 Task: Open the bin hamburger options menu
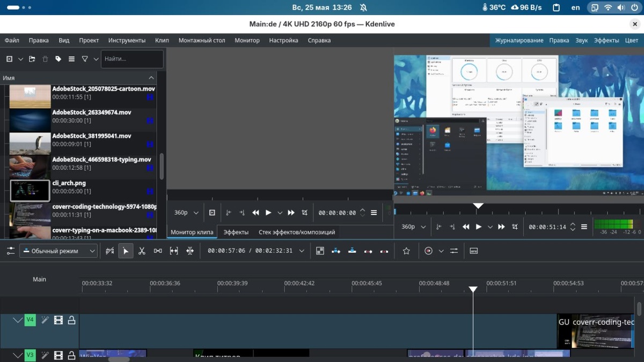71,59
